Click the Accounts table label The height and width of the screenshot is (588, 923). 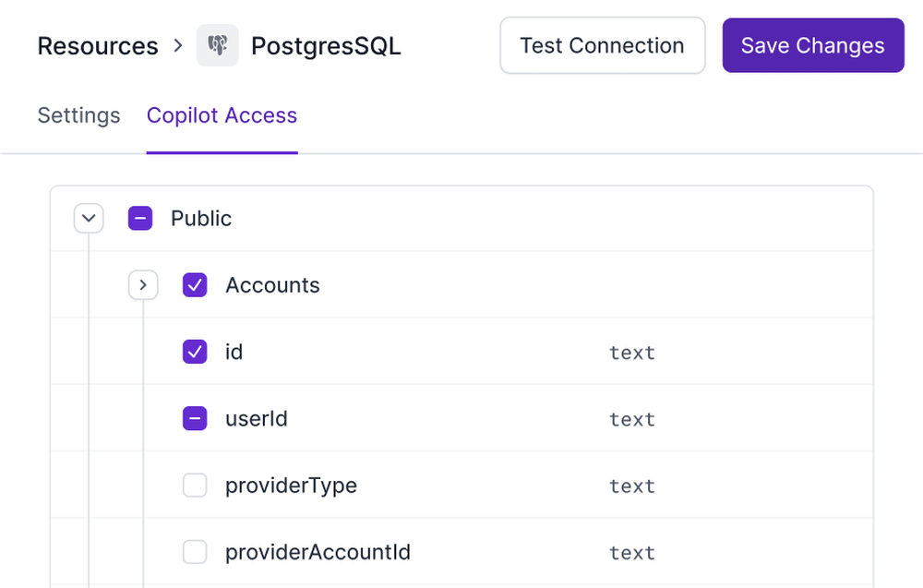click(272, 285)
